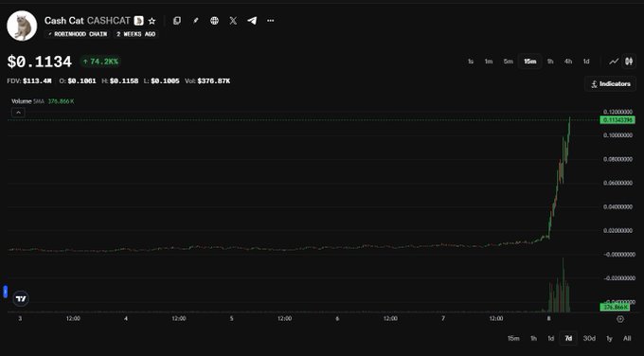Image resolution: width=644 pixels, height=356 pixels.
Task: Switch to candlestick chart view
Action: point(629,62)
